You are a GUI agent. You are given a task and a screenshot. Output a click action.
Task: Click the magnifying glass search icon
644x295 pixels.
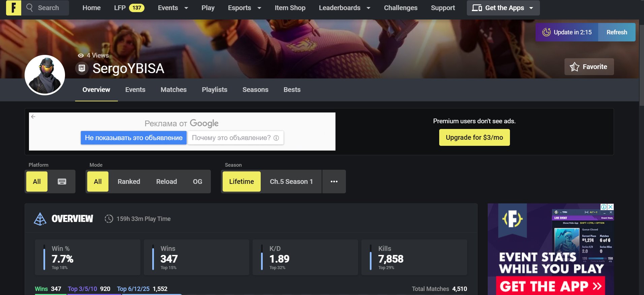pos(30,7)
